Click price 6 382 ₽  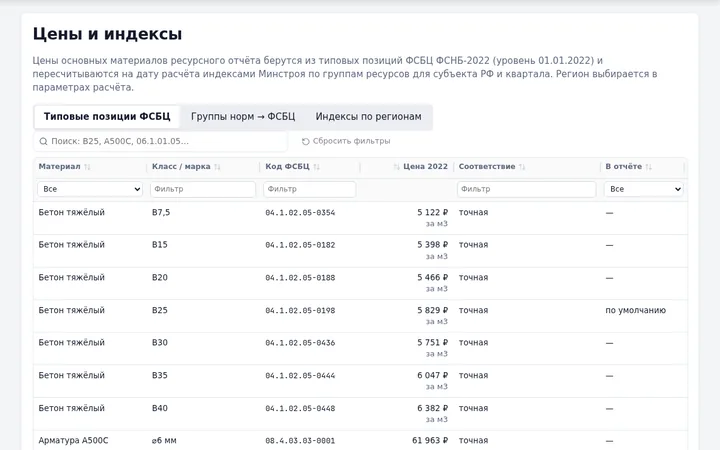pos(433,408)
